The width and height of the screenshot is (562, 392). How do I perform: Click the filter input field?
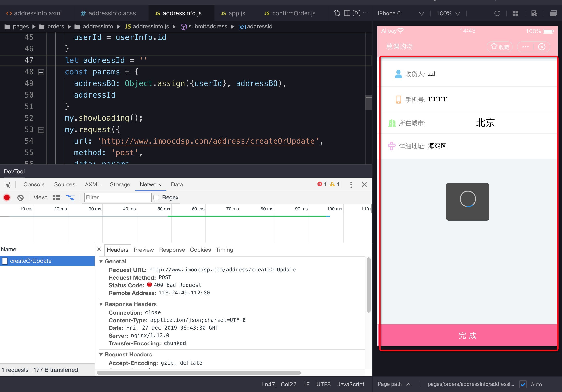pos(118,197)
